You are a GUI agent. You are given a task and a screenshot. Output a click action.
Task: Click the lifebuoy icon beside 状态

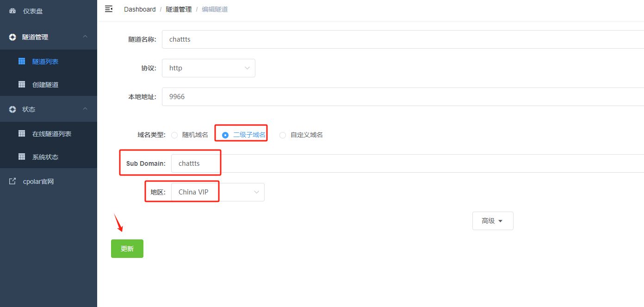[x=12, y=109]
